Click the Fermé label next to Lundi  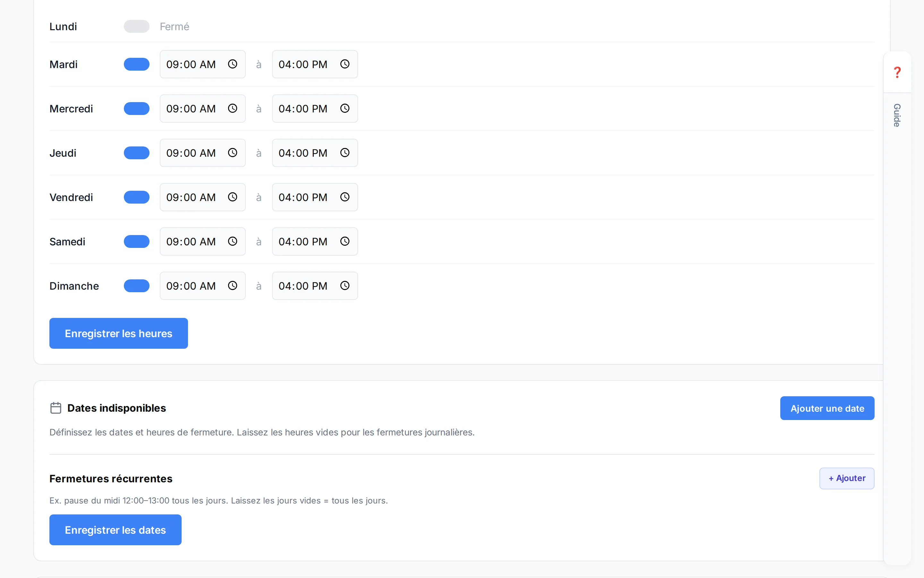coord(175,26)
